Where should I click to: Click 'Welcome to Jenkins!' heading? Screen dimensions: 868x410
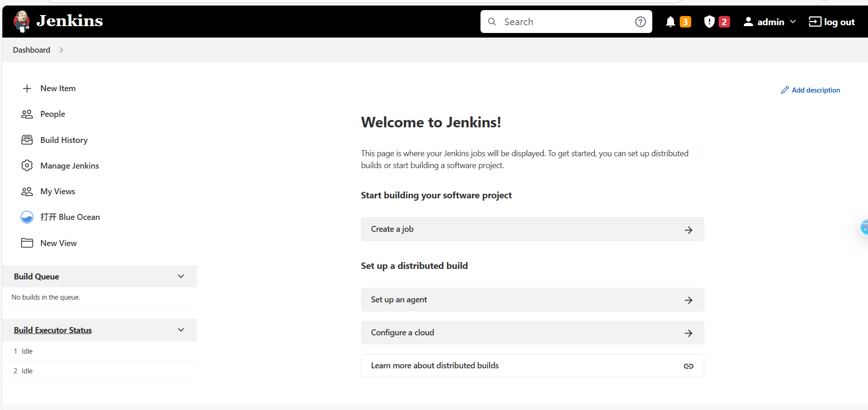pos(431,122)
